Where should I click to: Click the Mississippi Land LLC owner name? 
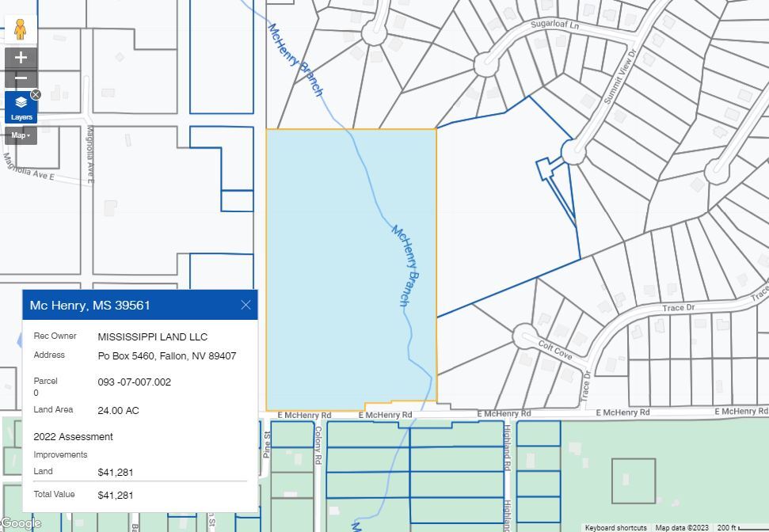152,336
